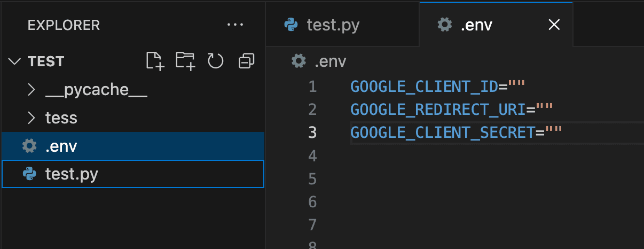Click the __pycache__ folder name
This screenshot has height=249, width=644.
[96, 90]
